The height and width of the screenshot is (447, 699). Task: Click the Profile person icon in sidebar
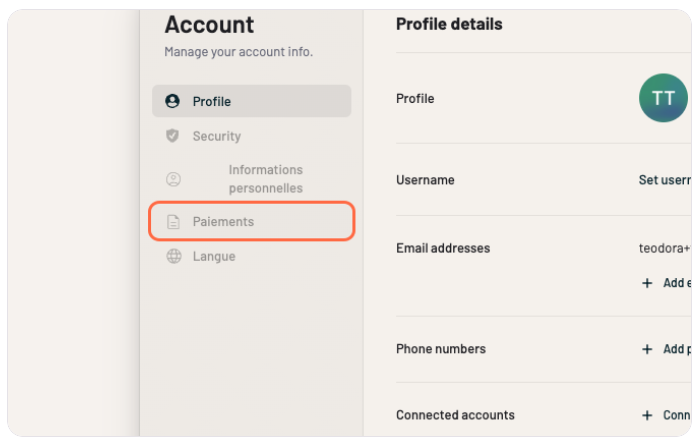pos(173,101)
